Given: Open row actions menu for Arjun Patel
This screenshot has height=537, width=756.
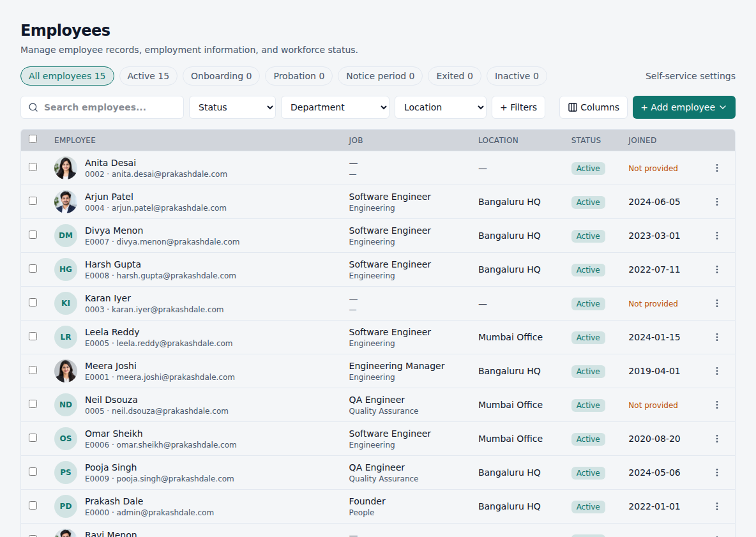Looking at the screenshot, I should coord(717,202).
